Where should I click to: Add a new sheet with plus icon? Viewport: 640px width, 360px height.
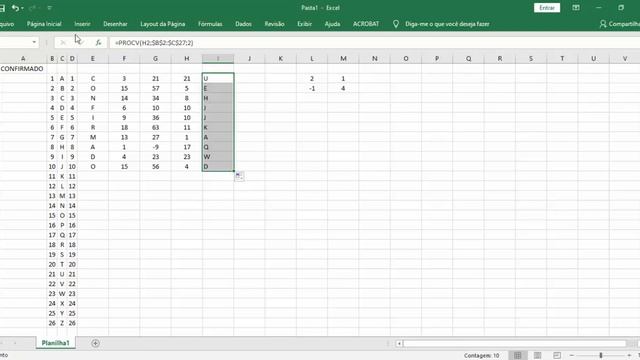tap(95, 343)
